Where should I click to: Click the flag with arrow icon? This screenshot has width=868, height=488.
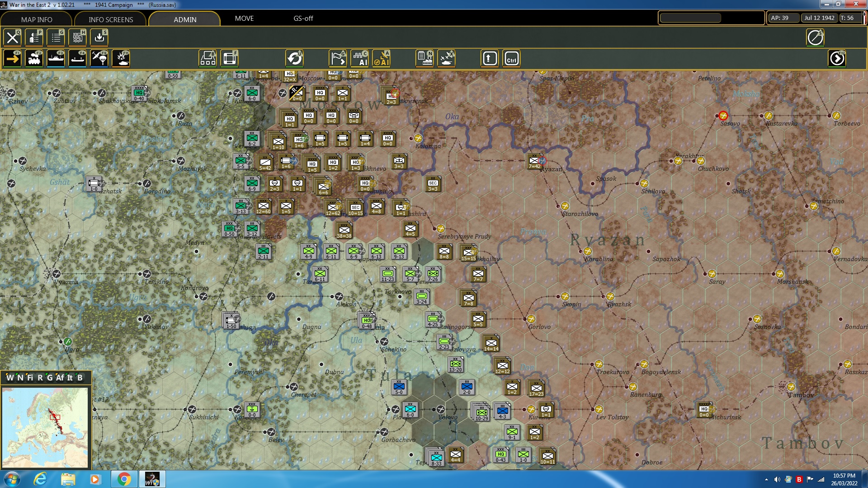pyautogui.click(x=338, y=59)
